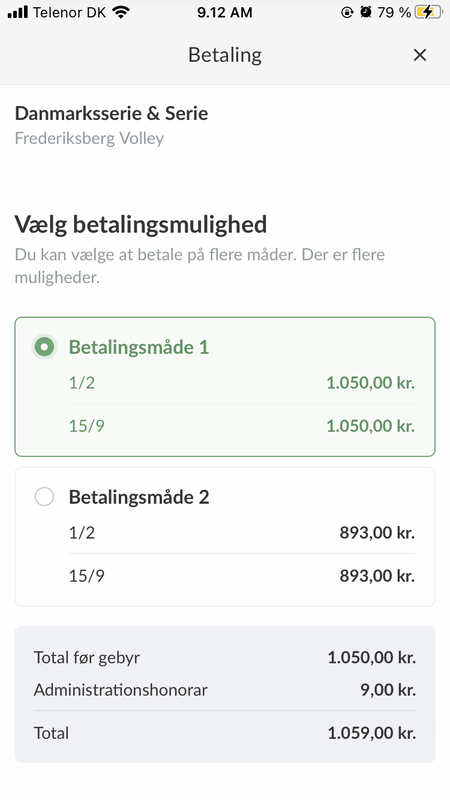Tap the 15/9 installment in Betalingsmåde 1

point(242,426)
